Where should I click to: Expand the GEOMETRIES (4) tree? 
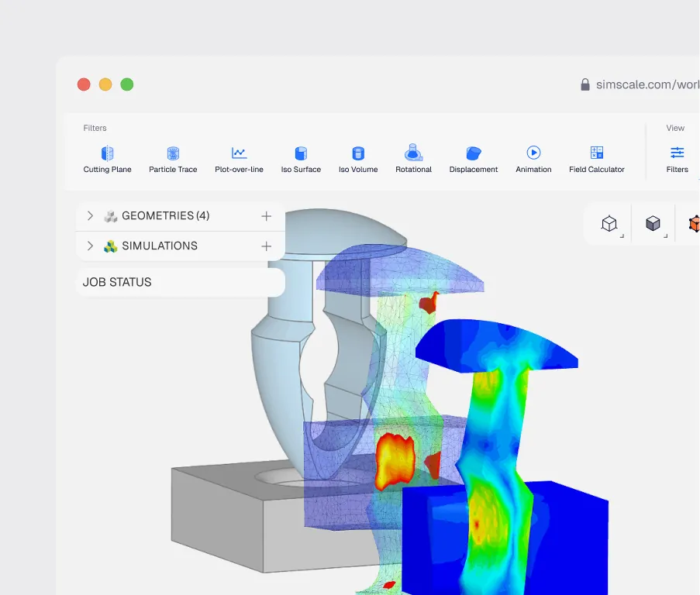(90, 216)
